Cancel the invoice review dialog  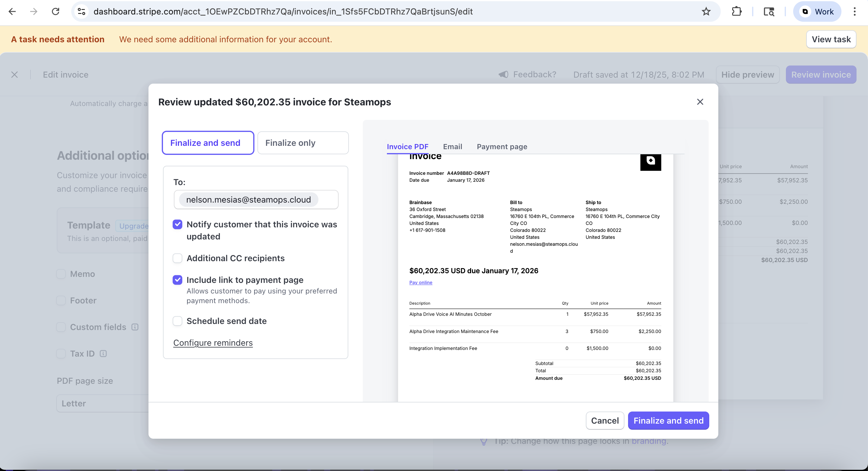tap(605, 420)
